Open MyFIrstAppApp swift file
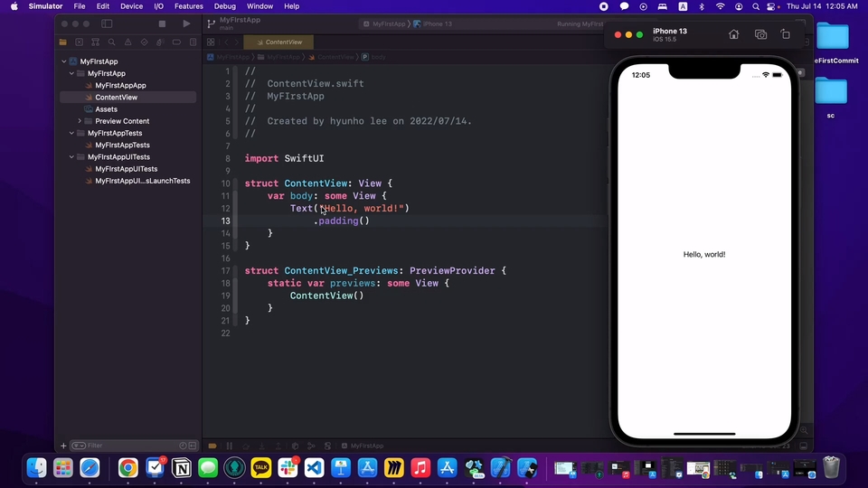 (x=120, y=85)
